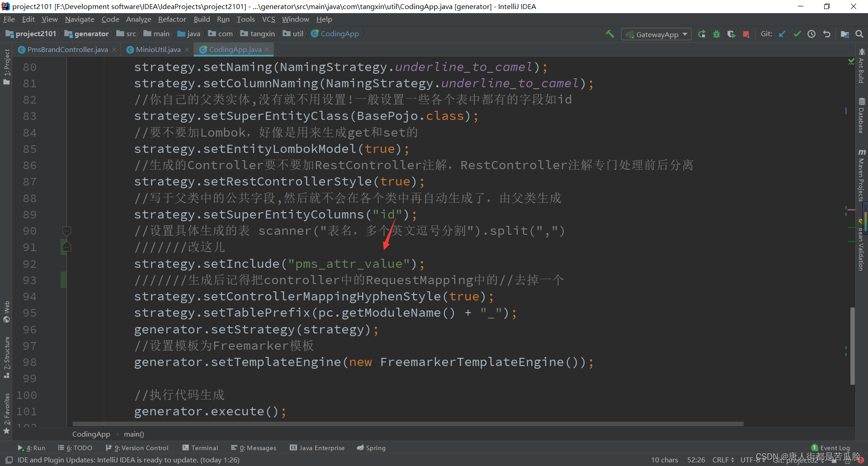Open the Build menu

click(x=202, y=19)
